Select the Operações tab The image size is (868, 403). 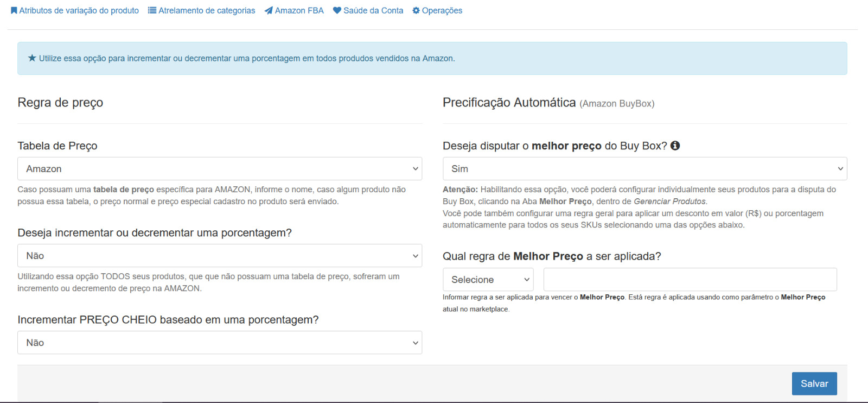tap(437, 10)
